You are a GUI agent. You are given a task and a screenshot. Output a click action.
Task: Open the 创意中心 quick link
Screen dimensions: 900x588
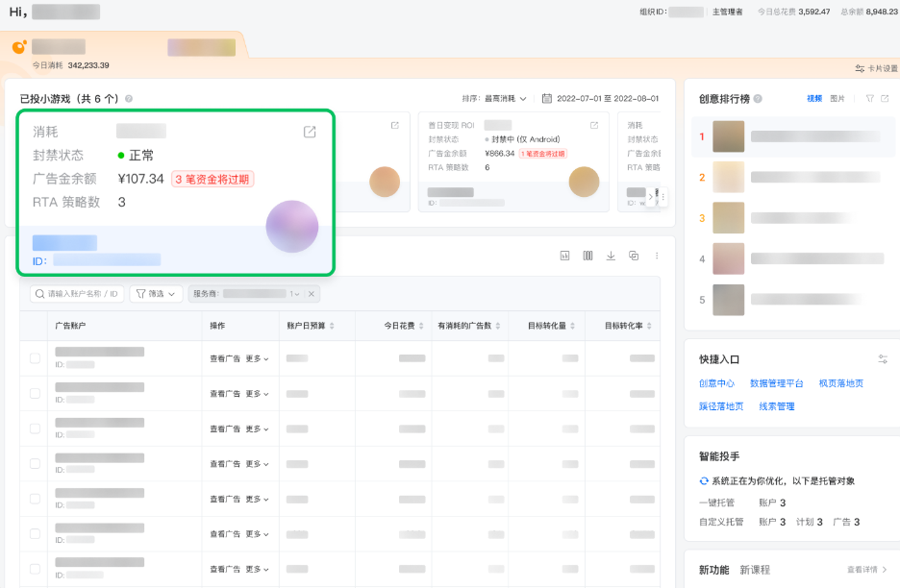(x=716, y=383)
